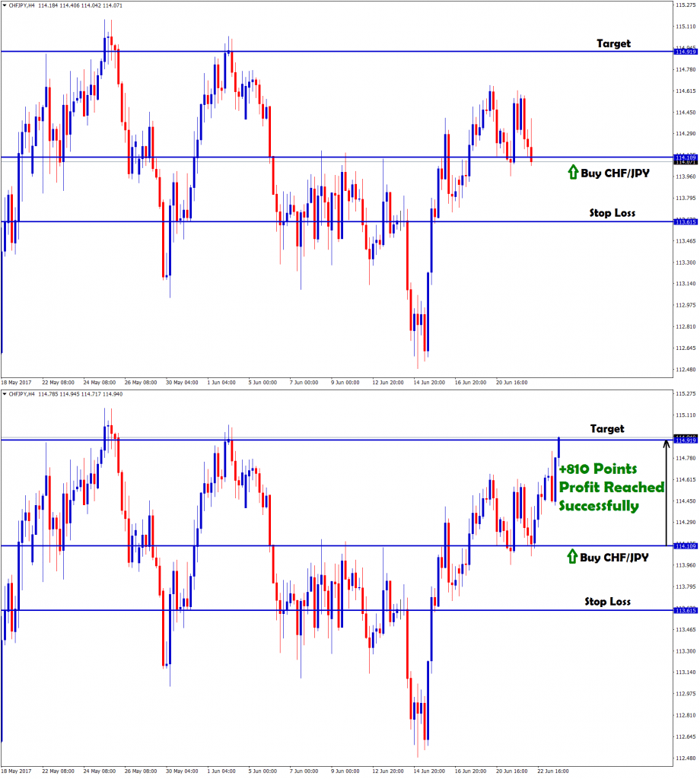Select the Stop Loss label in the bottom chart
700x779 pixels.
point(607,602)
